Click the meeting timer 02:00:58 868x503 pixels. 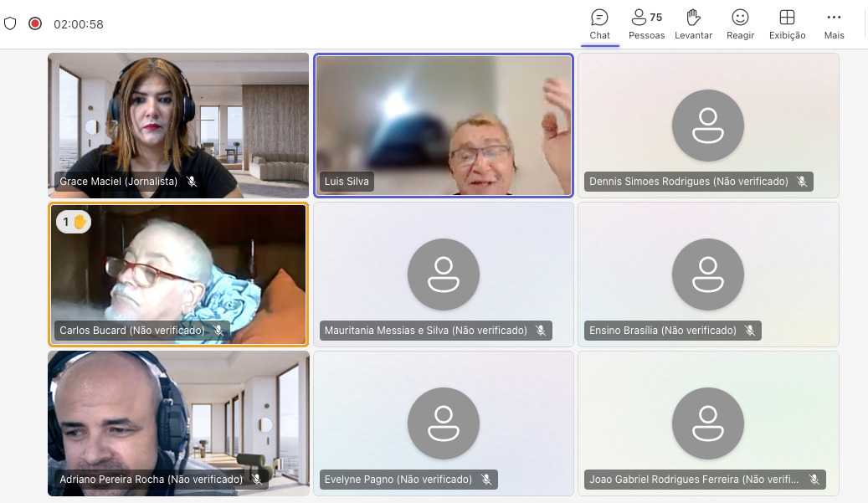point(79,24)
